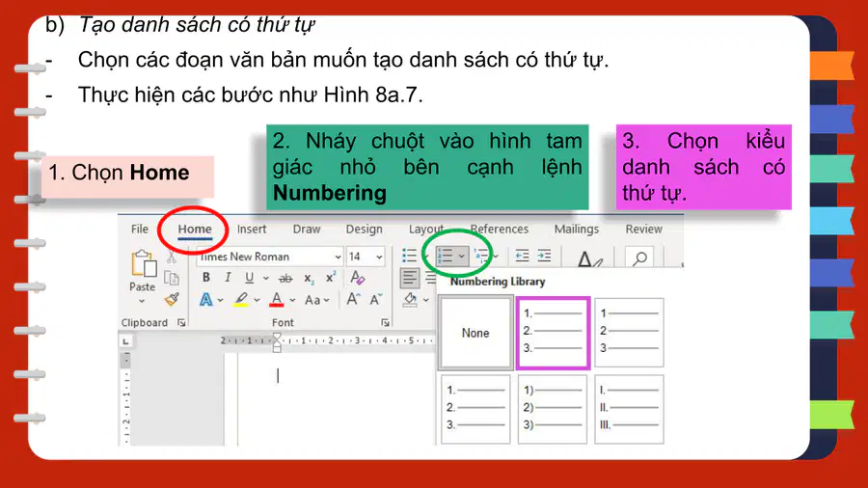Click the Decrease Font Size icon
This screenshot has width=868, height=488.
[376, 299]
